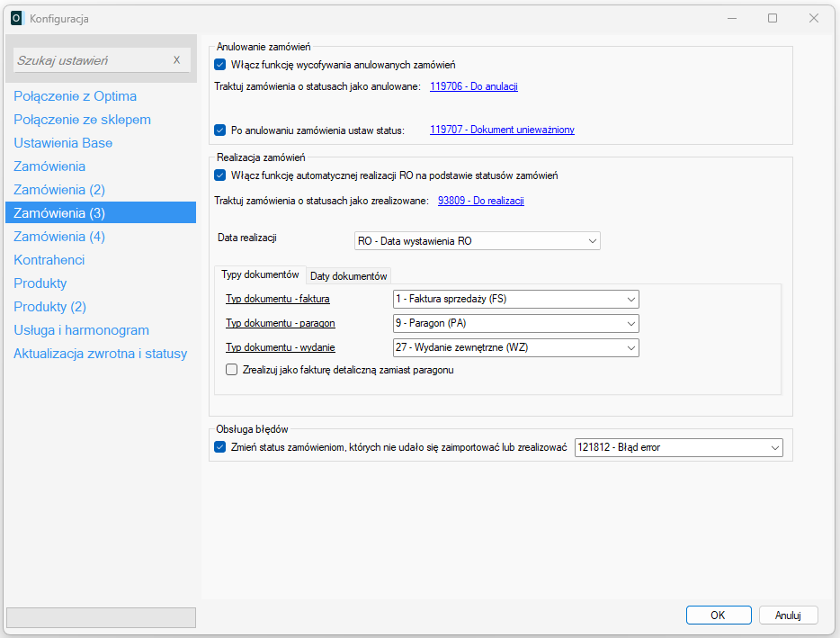840x638 pixels.
Task: Go to 'Aktualizacja zwrotna i statusy' section
Action: [x=100, y=354]
